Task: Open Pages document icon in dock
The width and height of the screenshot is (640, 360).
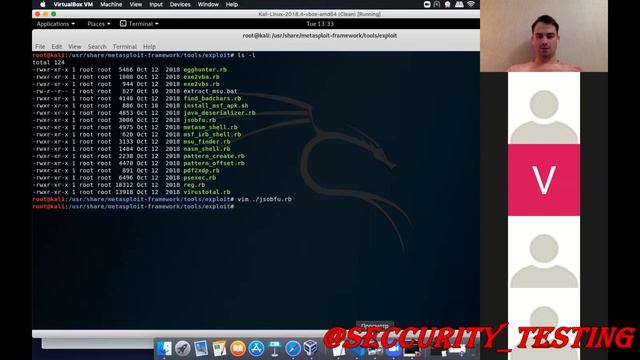Action: coord(219,348)
